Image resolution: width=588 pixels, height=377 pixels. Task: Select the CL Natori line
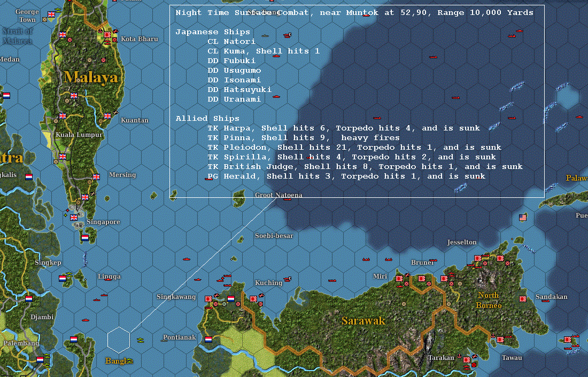(x=231, y=41)
